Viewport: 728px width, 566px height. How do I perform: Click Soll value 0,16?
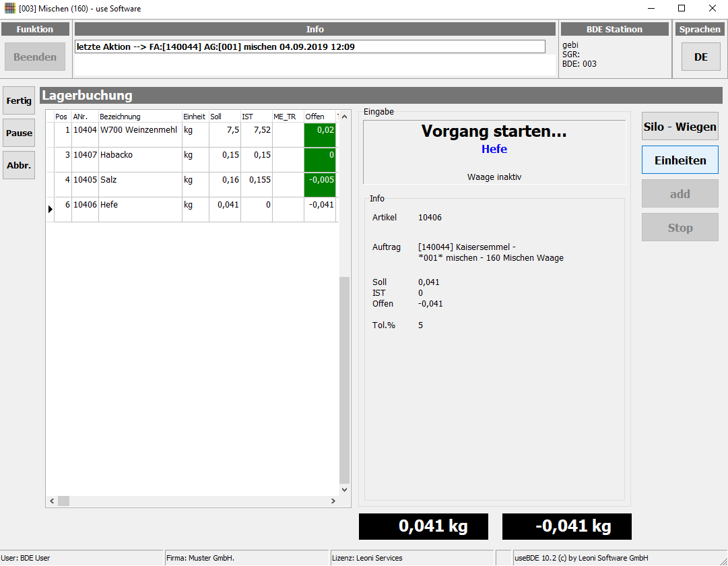(x=230, y=180)
